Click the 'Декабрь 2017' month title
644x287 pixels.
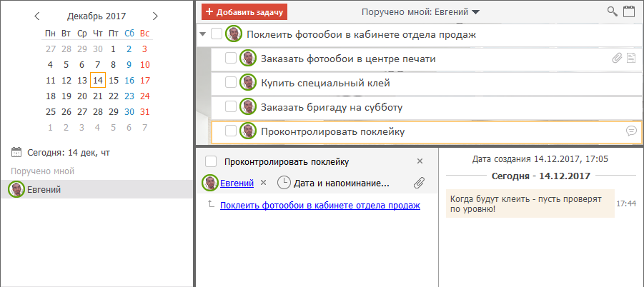pos(96,16)
